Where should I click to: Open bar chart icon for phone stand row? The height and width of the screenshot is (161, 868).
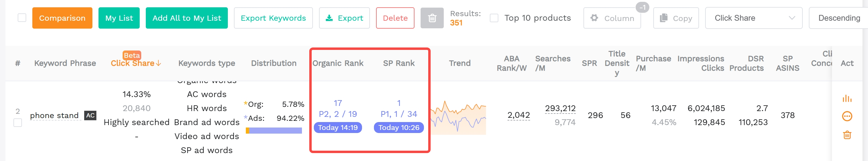(847, 99)
